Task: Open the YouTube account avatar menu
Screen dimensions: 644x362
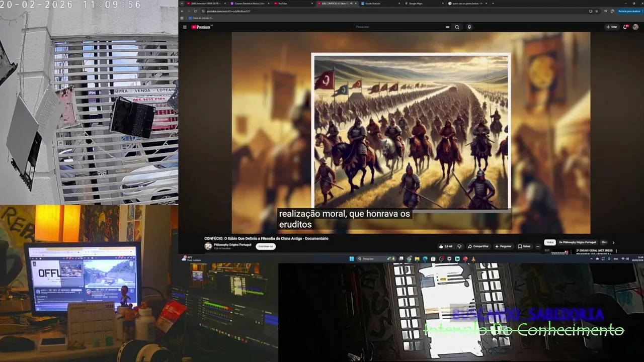Action: point(636,27)
